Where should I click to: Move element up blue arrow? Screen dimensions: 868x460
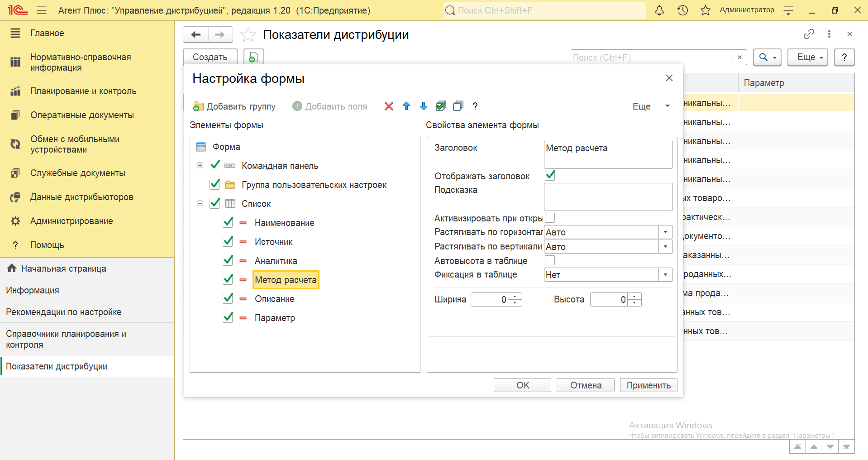click(x=406, y=106)
